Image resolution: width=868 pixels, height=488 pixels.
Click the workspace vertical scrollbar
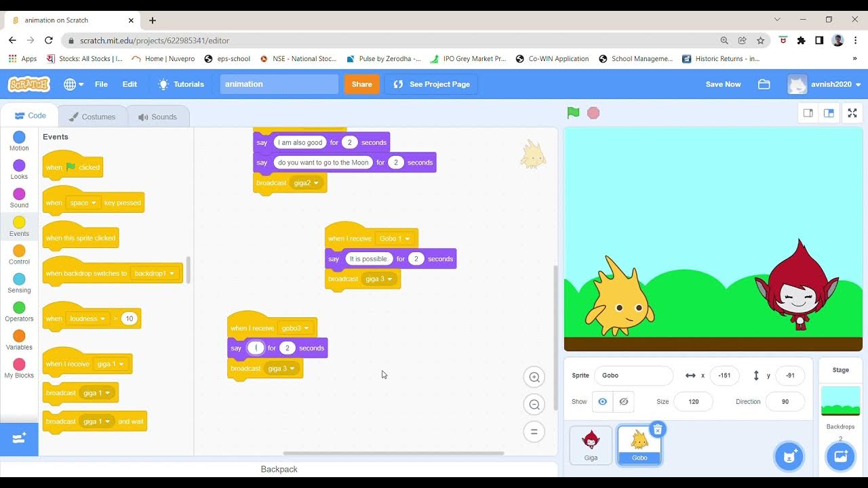click(x=556, y=338)
